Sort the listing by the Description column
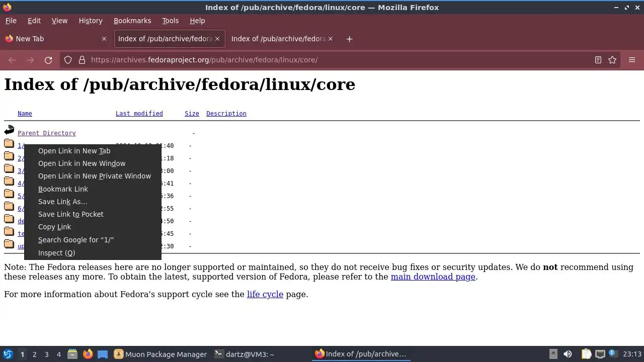Image resolution: width=644 pixels, height=362 pixels. tap(226, 114)
